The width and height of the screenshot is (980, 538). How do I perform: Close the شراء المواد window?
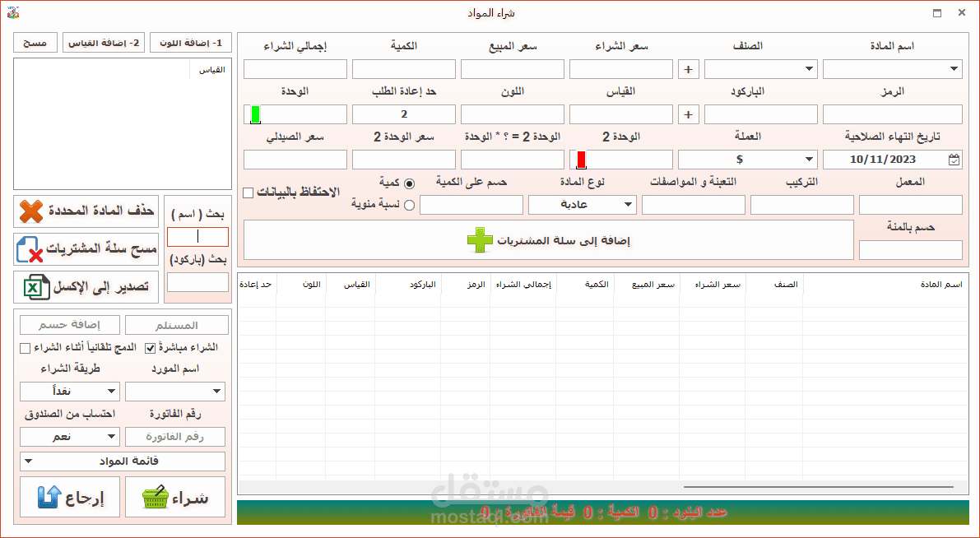tap(962, 12)
